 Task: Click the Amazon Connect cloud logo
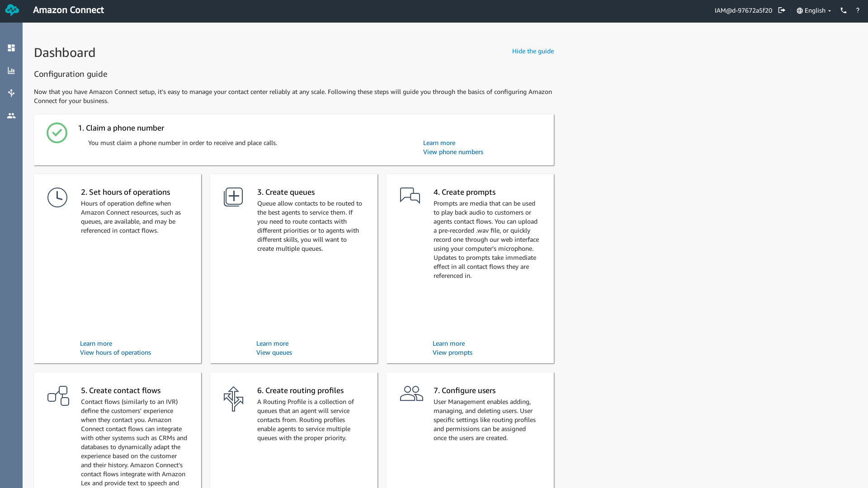12,10
